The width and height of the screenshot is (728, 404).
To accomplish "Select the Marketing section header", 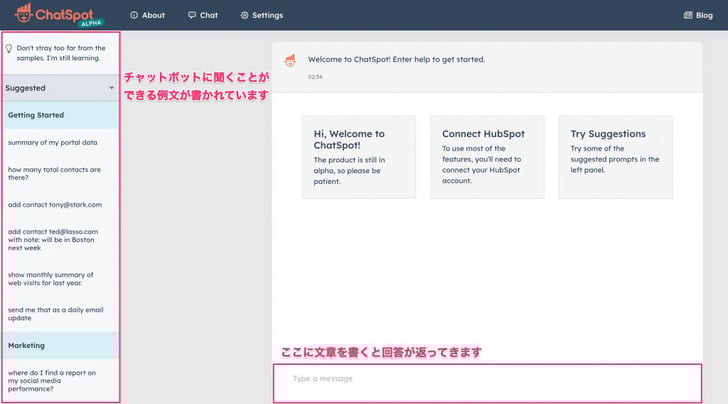I will click(60, 345).
